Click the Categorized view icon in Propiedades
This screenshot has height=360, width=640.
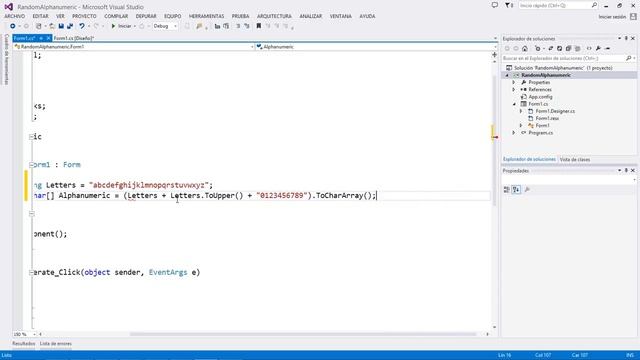click(507, 190)
